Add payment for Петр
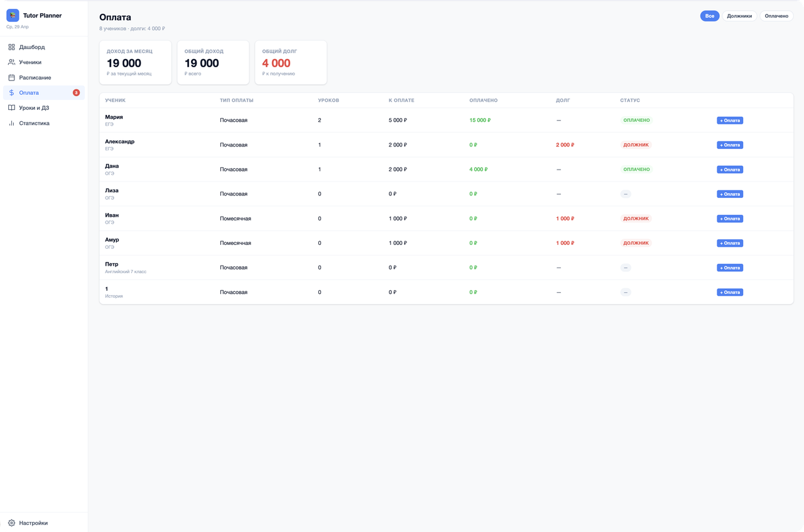Screen dimensions: 804x532 [730, 268]
